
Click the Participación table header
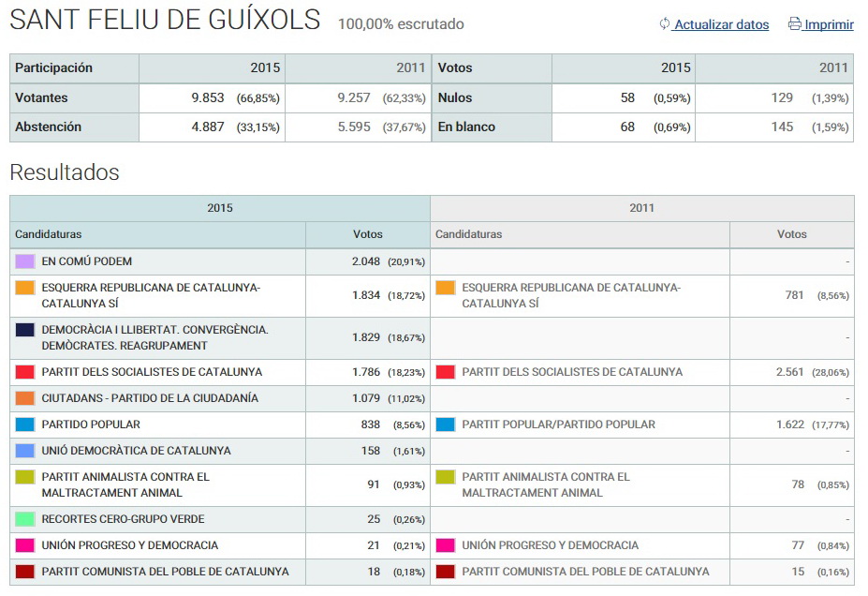point(54,68)
